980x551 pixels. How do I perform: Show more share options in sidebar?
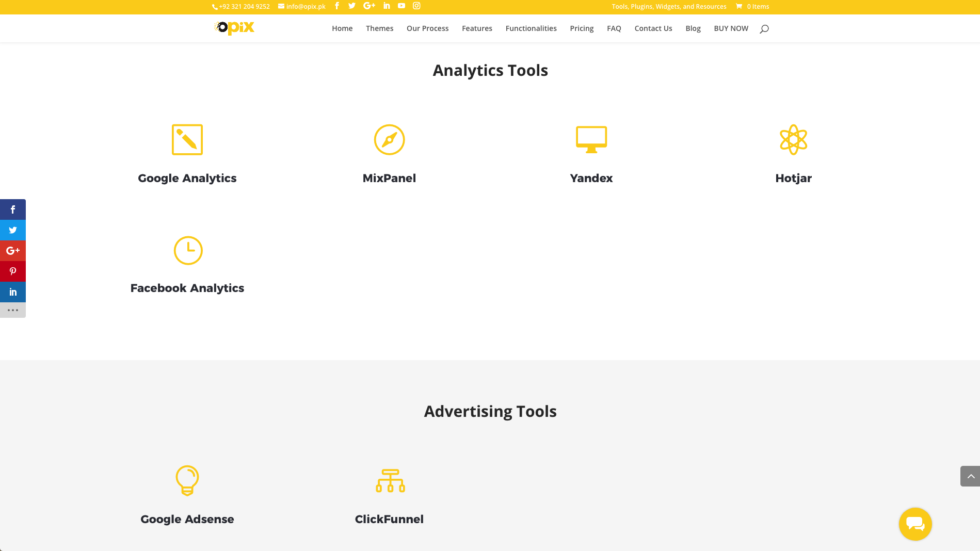13,310
